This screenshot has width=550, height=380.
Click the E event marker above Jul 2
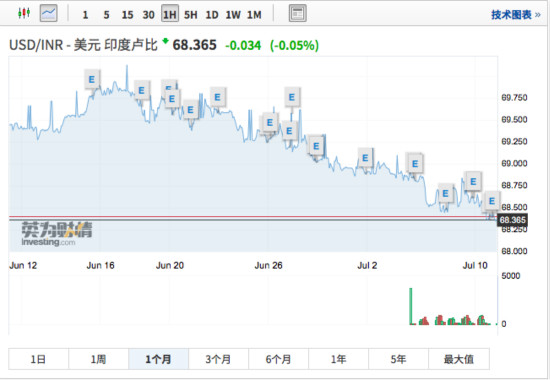[x=365, y=158]
